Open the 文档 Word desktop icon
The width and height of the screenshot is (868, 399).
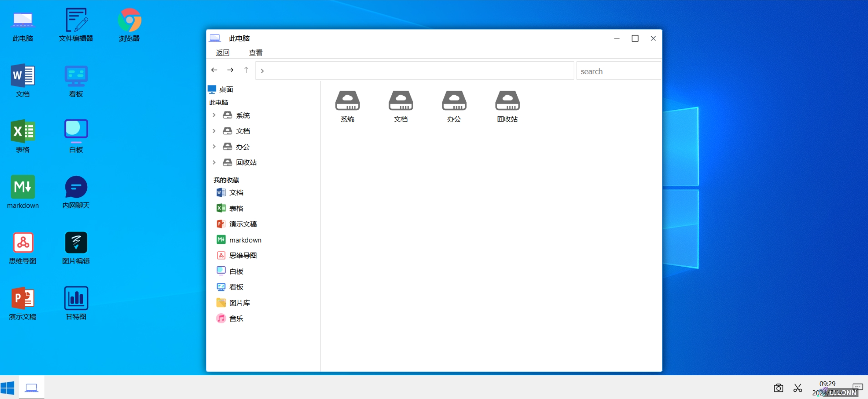(x=23, y=81)
